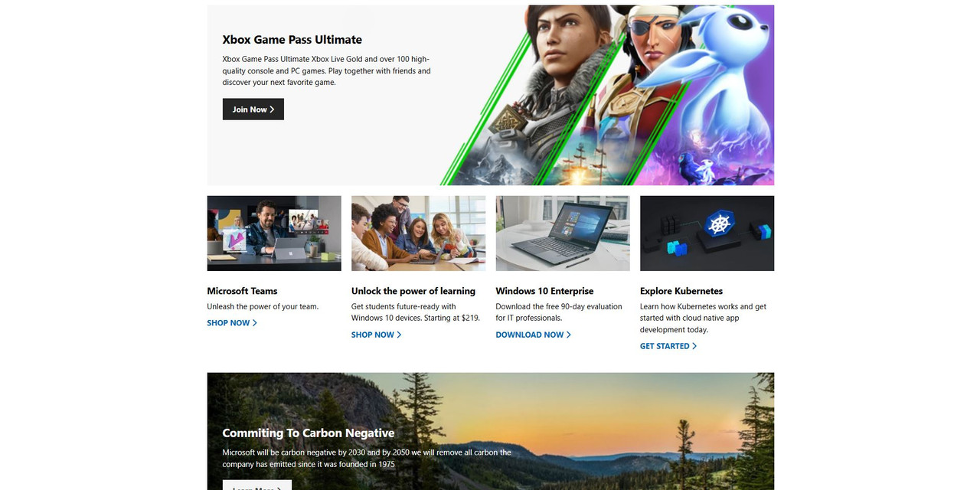Select the Windows 10 Enterprise heading
980x490 pixels.
coord(544,291)
